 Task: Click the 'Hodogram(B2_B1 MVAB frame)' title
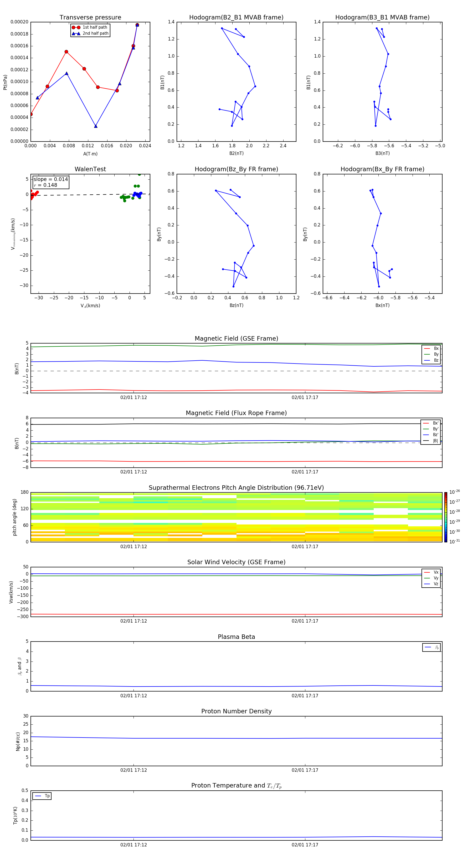[236, 18]
